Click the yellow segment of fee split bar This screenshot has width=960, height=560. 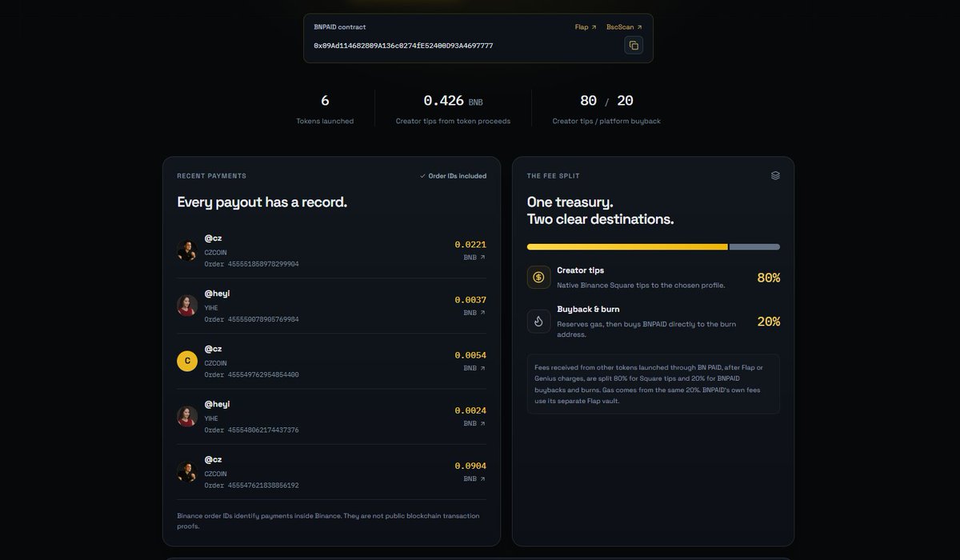pos(627,247)
